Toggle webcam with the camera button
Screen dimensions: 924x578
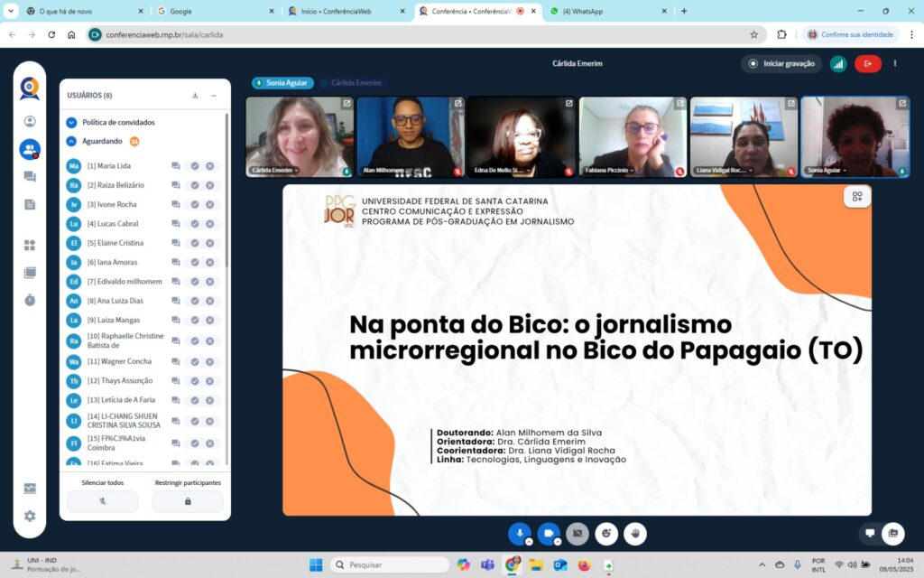[x=549, y=534]
